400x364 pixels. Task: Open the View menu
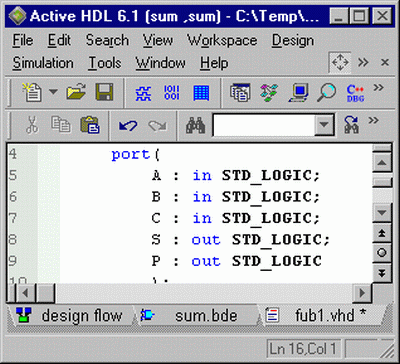(158, 41)
